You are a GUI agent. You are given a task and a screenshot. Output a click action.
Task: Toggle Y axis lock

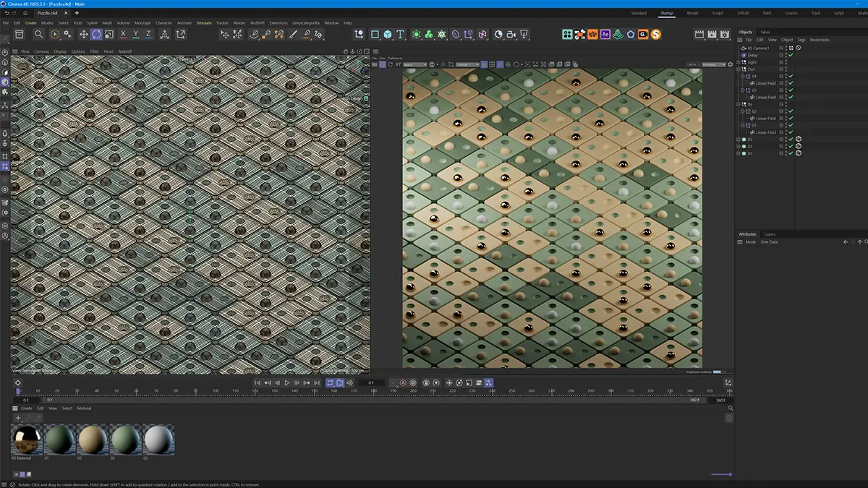[136, 35]
